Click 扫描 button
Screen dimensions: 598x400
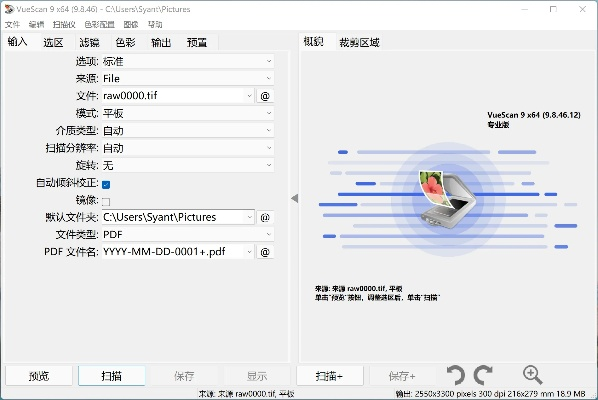pos(111,376)
